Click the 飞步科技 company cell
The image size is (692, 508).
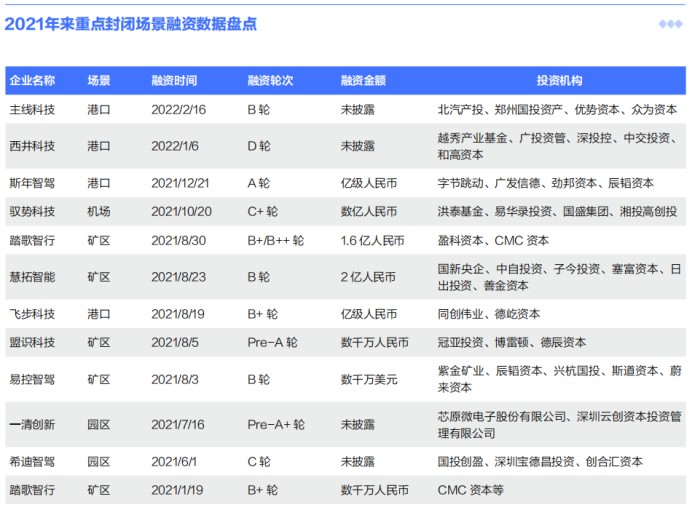pos(32,314)
